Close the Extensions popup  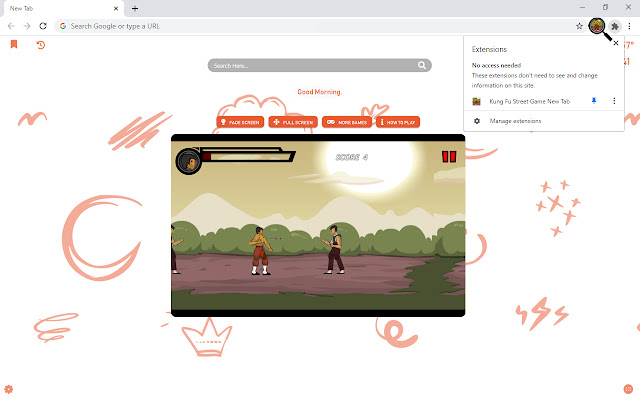pos(616,43)
